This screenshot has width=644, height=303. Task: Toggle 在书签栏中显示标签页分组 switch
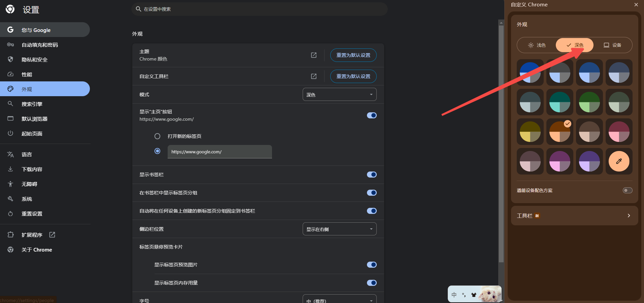372,193
